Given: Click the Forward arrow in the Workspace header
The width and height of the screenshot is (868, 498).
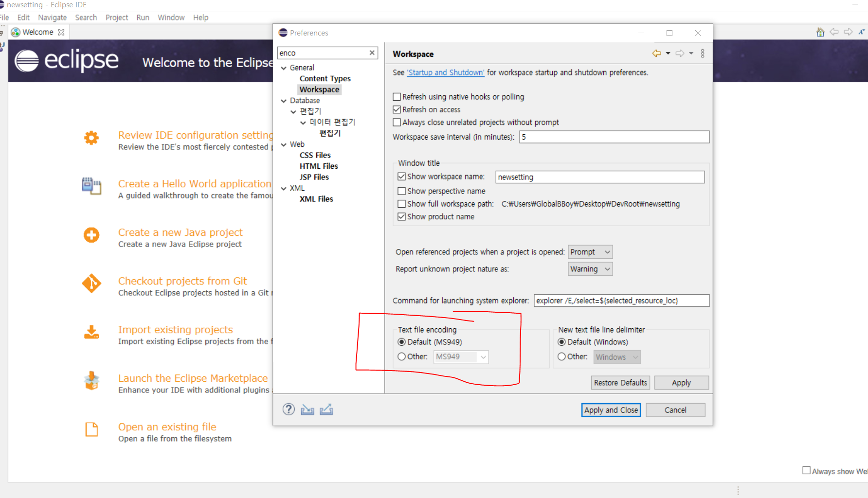Looking at the screenshot, I should tap(680, 53).
